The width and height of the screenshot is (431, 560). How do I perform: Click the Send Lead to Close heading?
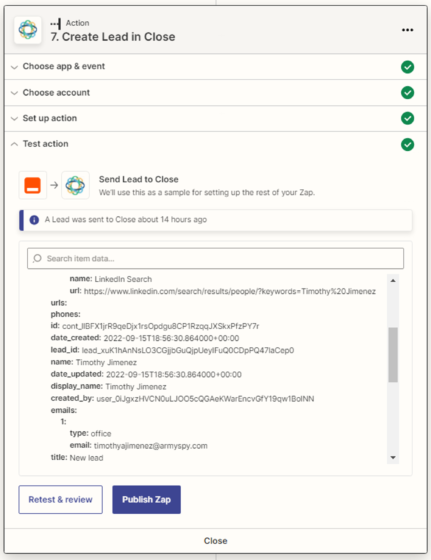pyautogui.click(x=139, y=179)
